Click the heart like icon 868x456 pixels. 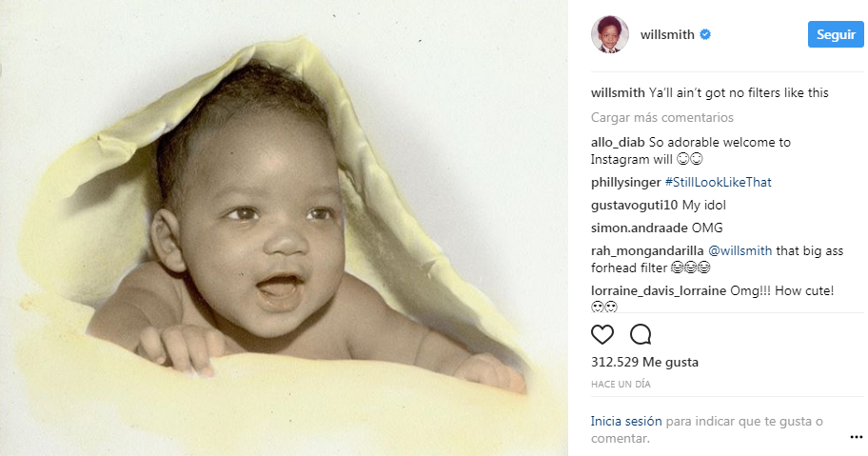(602, 335)
